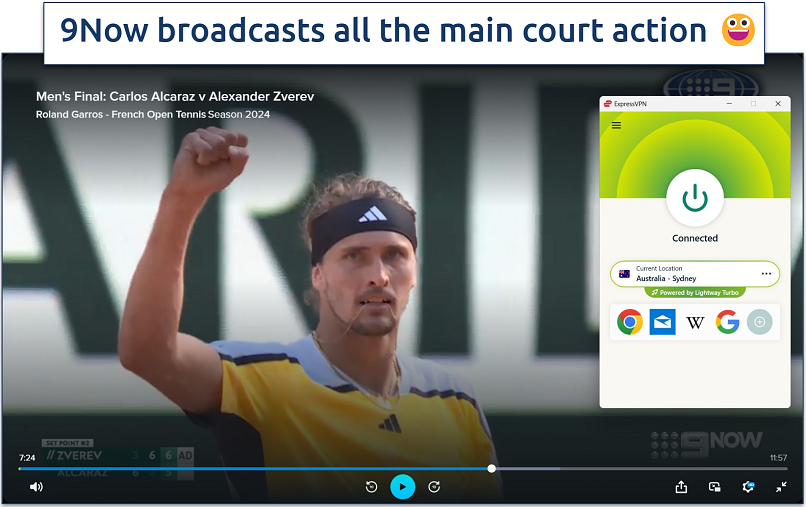Open the Google shortcut in ExpressVPN
Screen dimensions: 806x507
[x=727, y=322]
